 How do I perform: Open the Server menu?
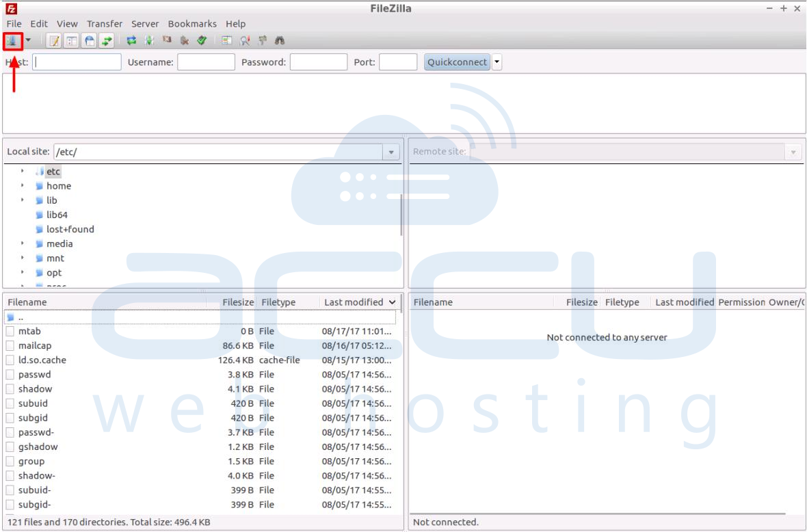point(145,24)
